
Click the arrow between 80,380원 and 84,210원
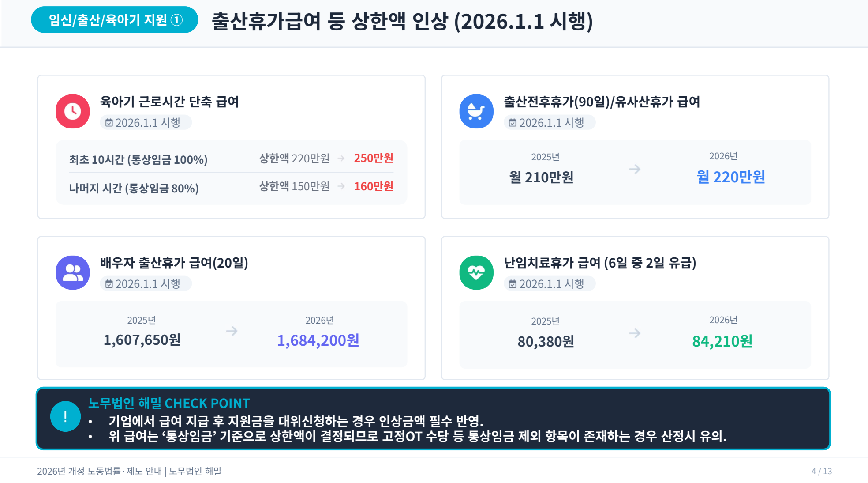(x=635, y=333)
